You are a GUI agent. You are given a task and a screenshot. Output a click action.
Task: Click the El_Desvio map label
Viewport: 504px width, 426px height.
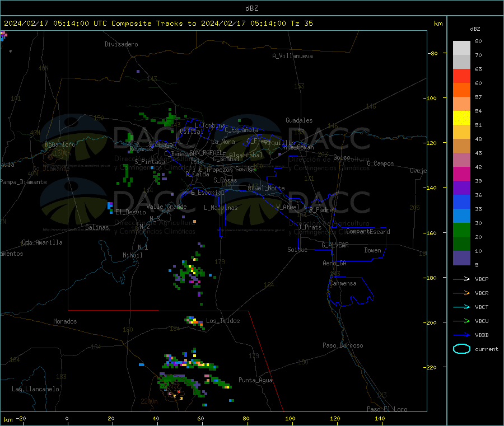(x=131, y=212)
